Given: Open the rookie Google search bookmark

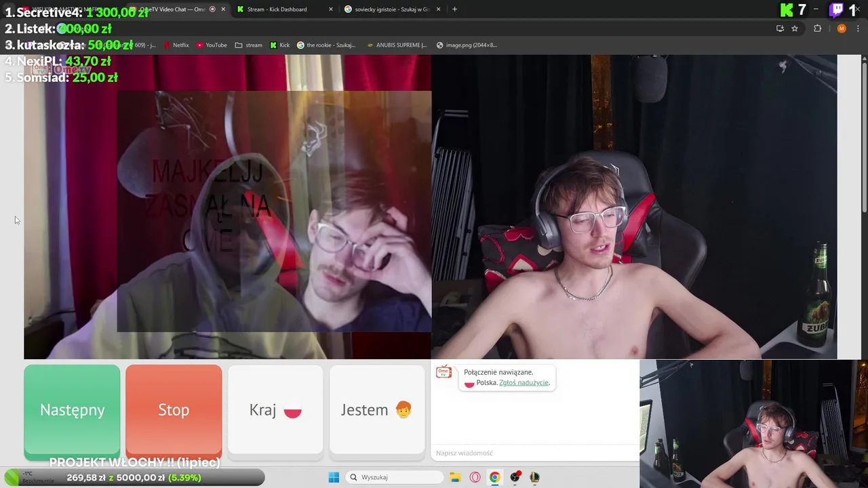Looking at the screenshot, I should [x=326, y=45].
